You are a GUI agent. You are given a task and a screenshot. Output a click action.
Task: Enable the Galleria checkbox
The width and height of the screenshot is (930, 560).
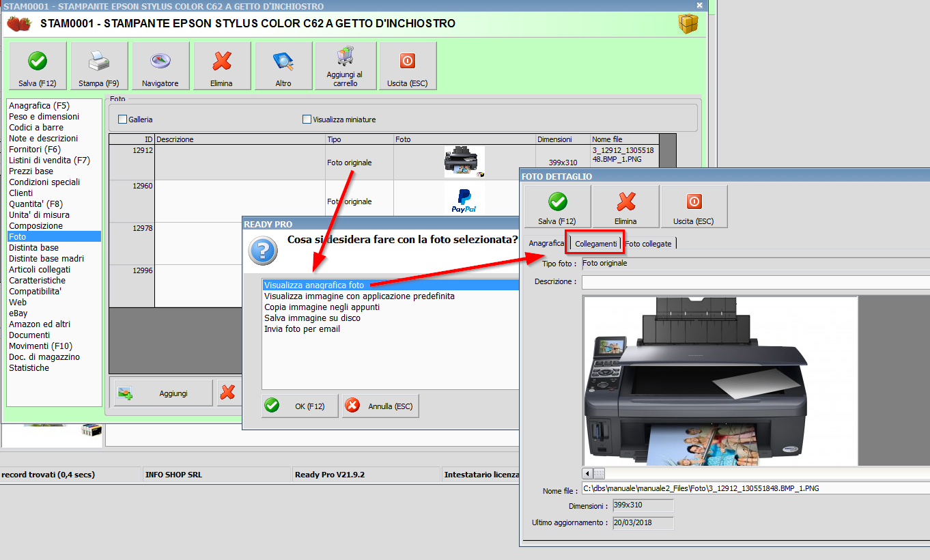tap(123, 120)
